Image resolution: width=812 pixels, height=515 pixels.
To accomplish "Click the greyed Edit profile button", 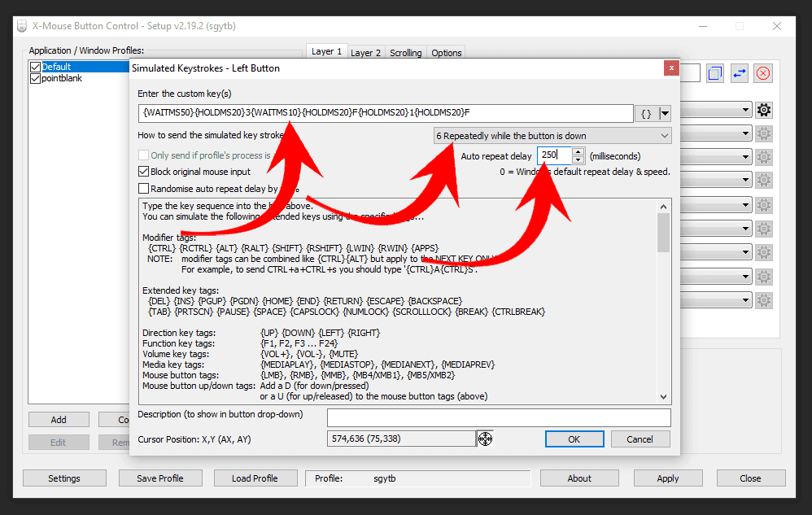I will 59,443.
